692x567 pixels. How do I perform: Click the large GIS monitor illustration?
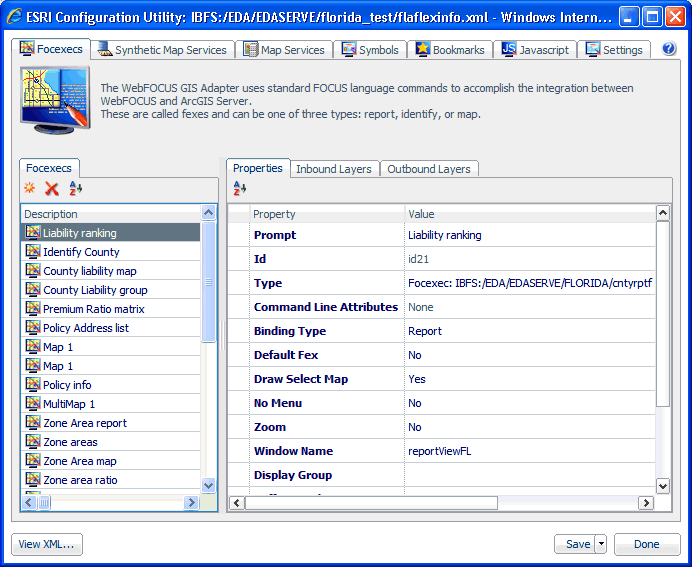[55, 100]
